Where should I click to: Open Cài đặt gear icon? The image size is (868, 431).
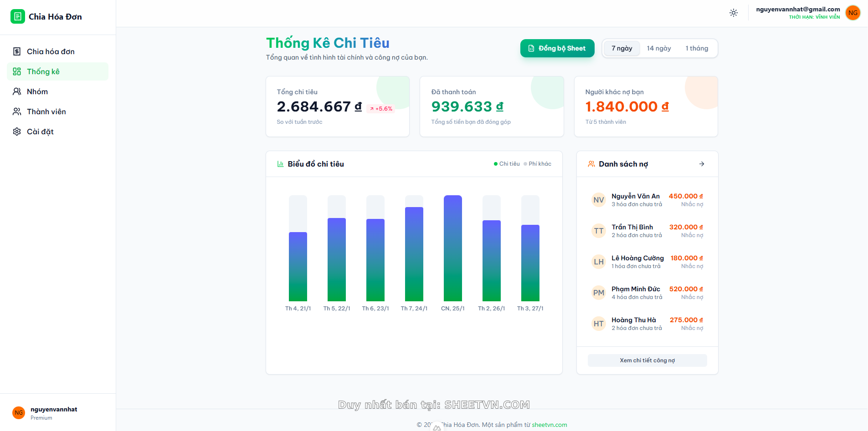click(17, 132)
